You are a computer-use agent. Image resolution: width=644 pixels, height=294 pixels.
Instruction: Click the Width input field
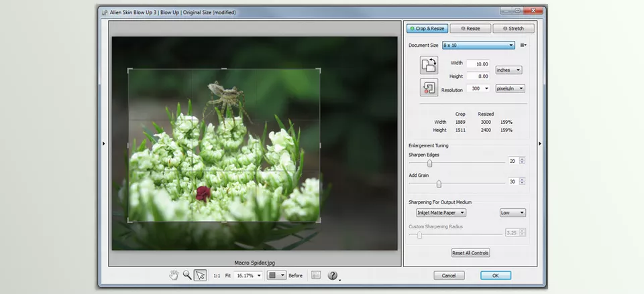pyautogui.click(x=477, y=64)
